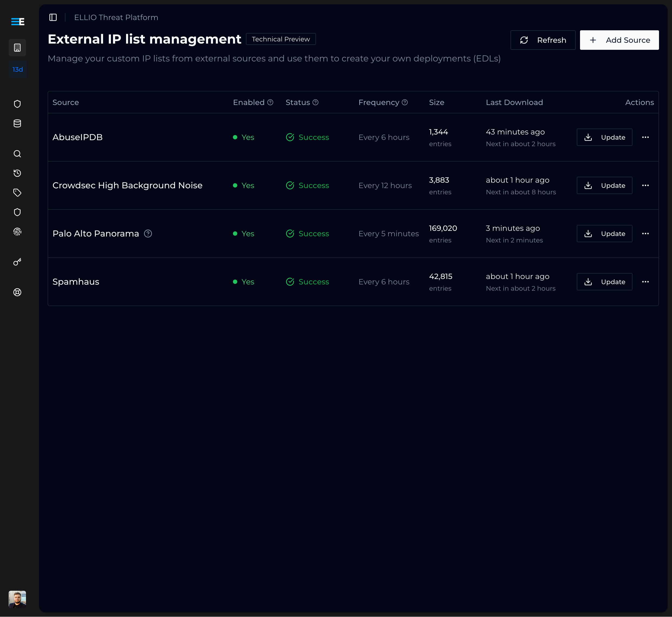Click the Size column header

coord(437,103)
